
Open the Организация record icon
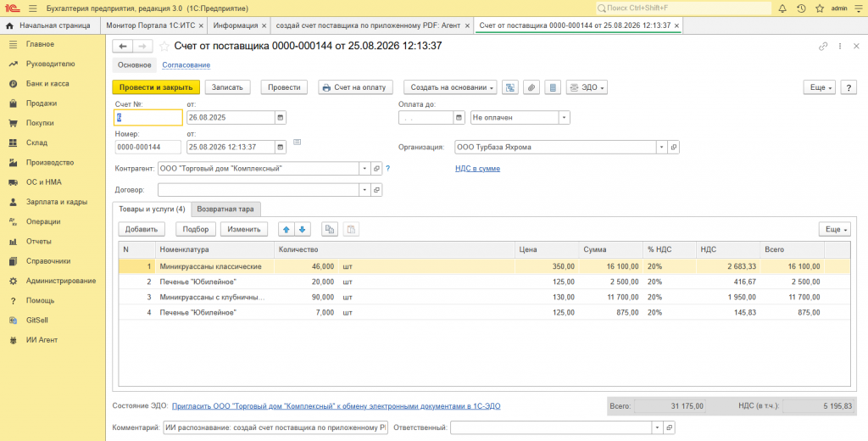673,148
